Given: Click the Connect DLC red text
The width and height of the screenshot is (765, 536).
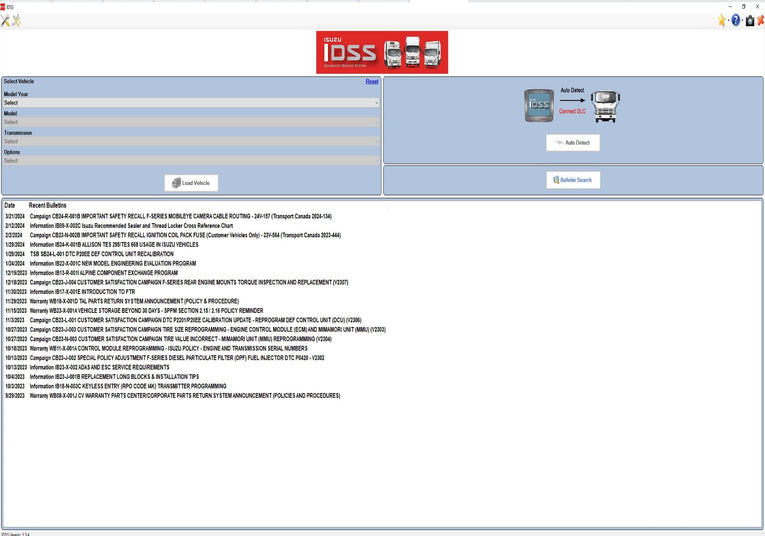Looking at the screenshot, I should click(572, 111).
